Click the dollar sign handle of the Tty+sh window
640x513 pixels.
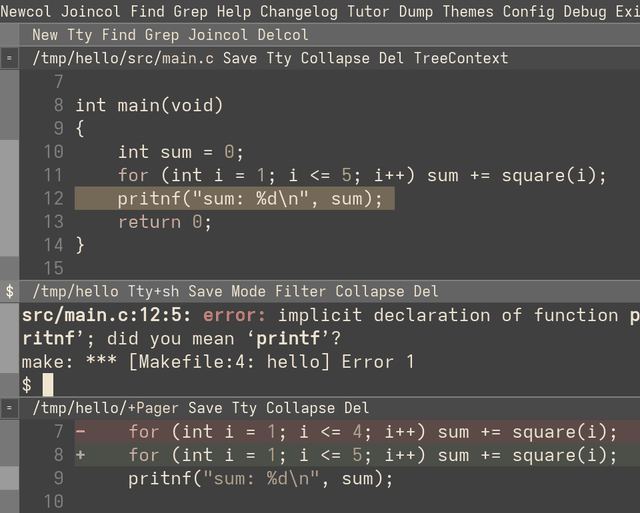[9, 291]
